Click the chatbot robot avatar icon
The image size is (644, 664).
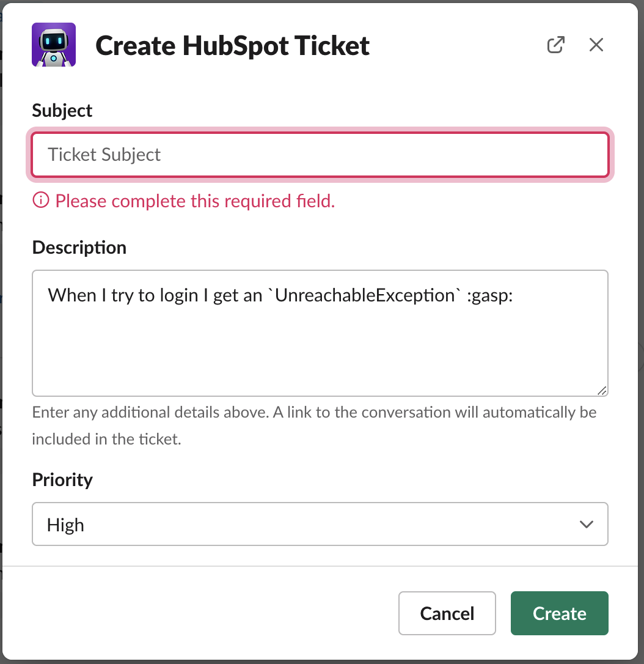(53, 45)
